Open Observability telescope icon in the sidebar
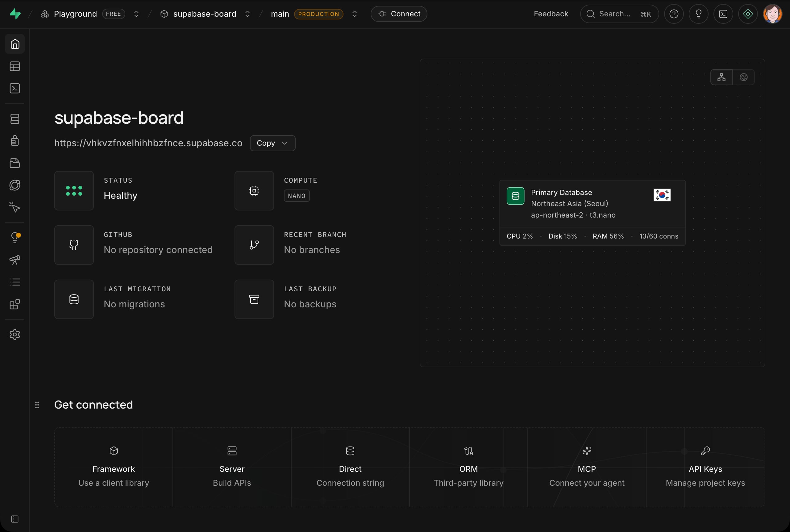Image resolution: width=790 pixels, height=532 pixels. click(15, 260)
